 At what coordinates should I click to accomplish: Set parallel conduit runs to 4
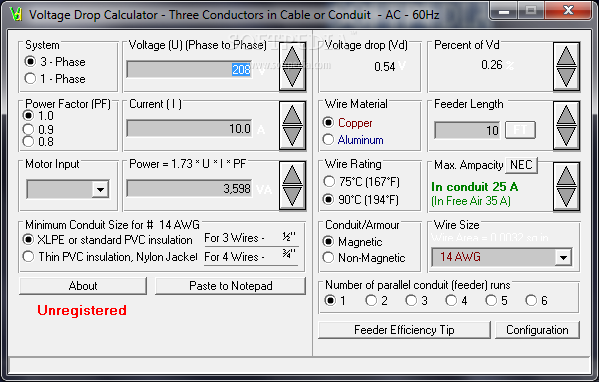click(457, 301)
